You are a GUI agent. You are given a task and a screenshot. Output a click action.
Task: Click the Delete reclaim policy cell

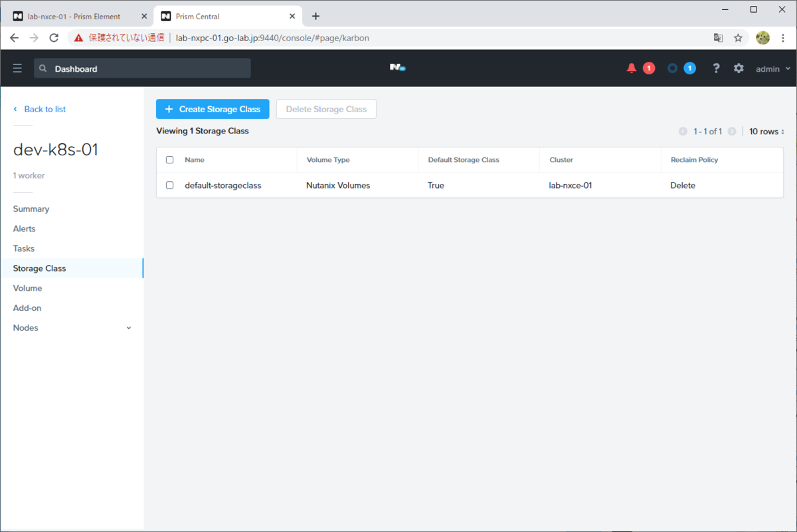tap(683, 185)
